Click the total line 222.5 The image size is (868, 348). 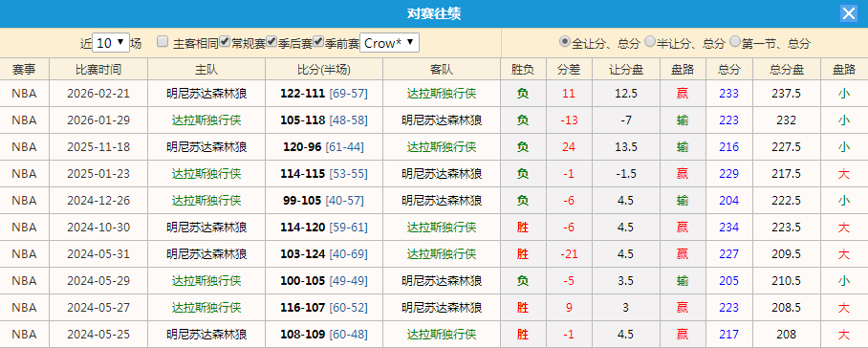pos(787,200)
